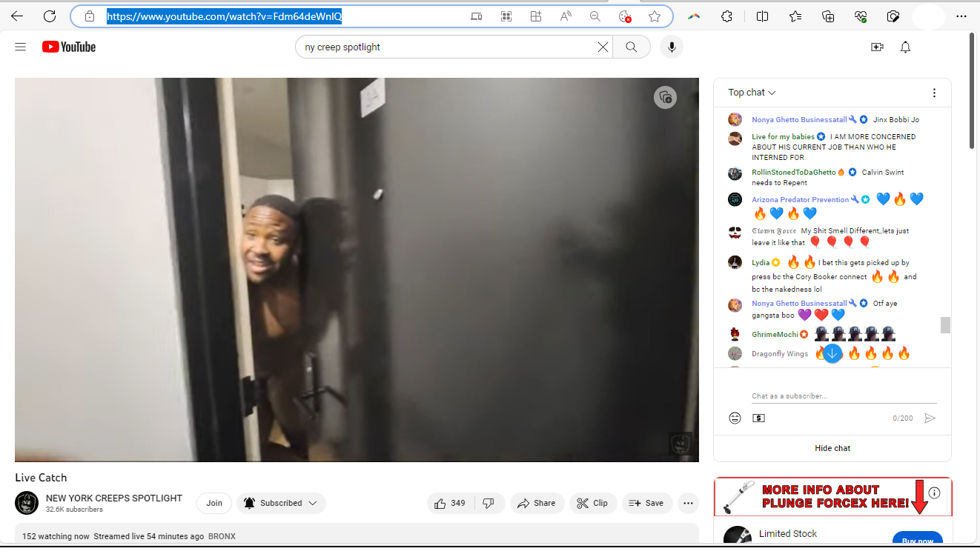Open the Favorites list icon in toolbar
The height and width of the screenshot is (554, 980).
795,16
